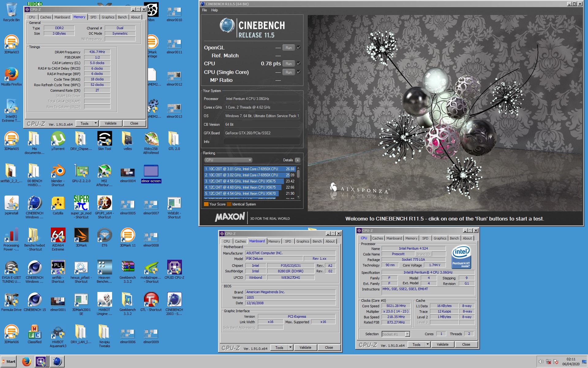The image size is (588, 368).
Task: Open the CPUID CPU-Z desktop icon
Action: coord(174,270)
